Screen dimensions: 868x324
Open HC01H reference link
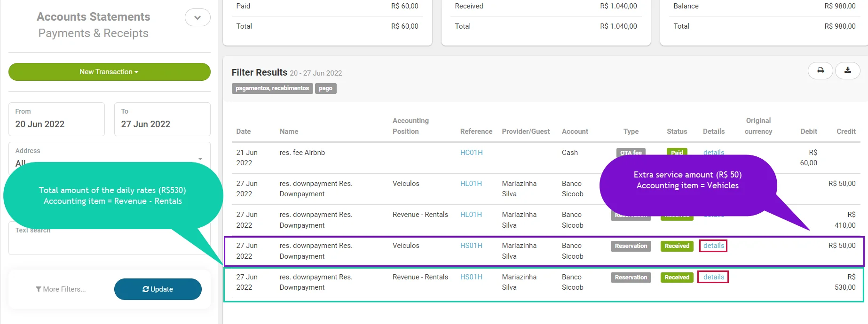[471, 153]
